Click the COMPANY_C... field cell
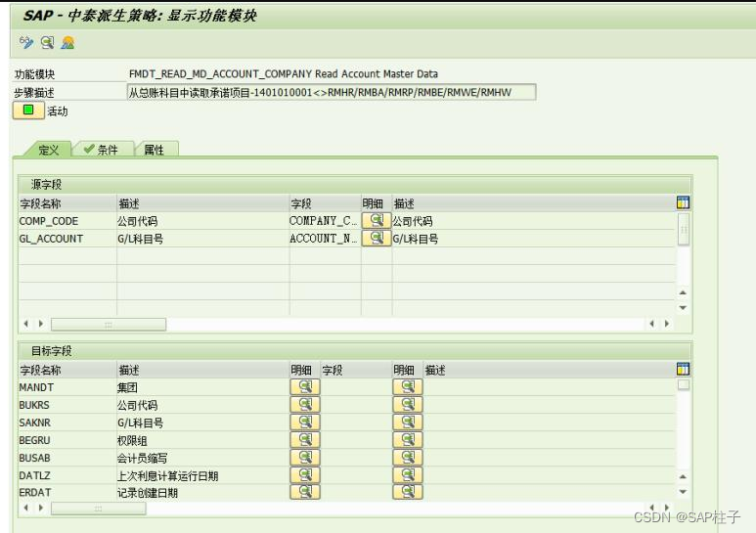 point(325,221)
